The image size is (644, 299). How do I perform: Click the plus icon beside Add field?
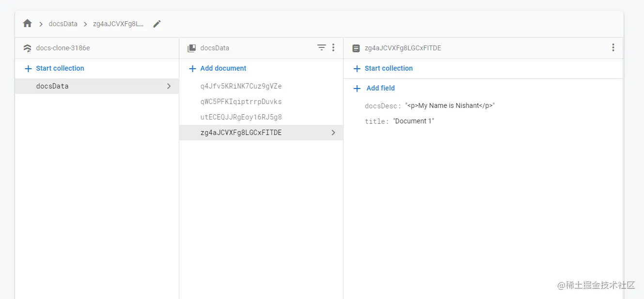357,88
